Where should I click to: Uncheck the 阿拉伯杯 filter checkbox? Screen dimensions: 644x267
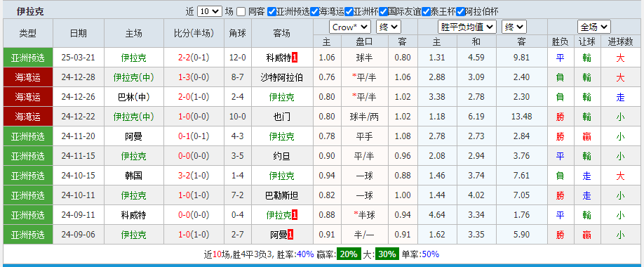460,11
